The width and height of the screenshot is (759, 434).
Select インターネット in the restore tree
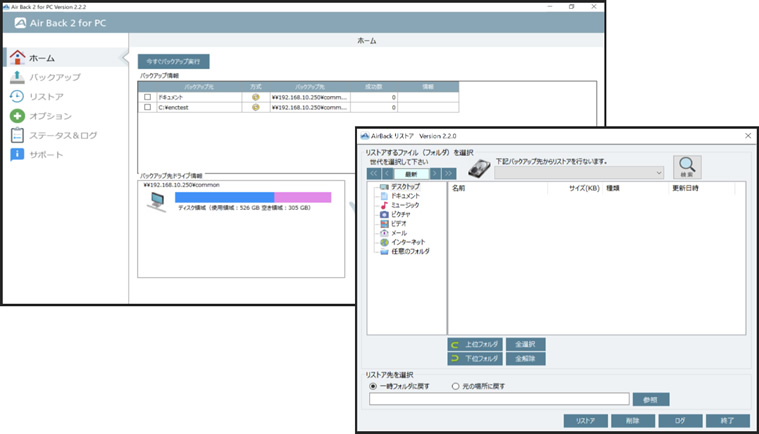pyautogui.click(x=408, y=242)
